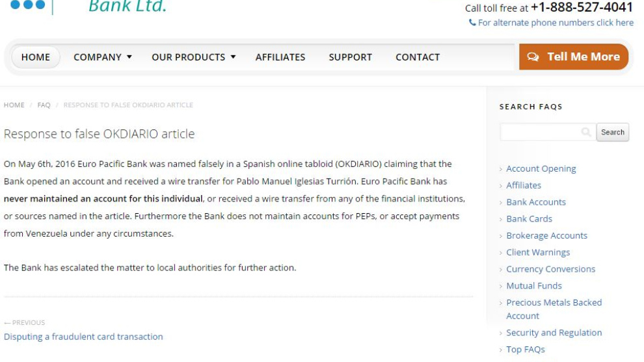Open the Account Opening FAQ category
Screen dimensions: 644x362
click(x=541, y=169)
